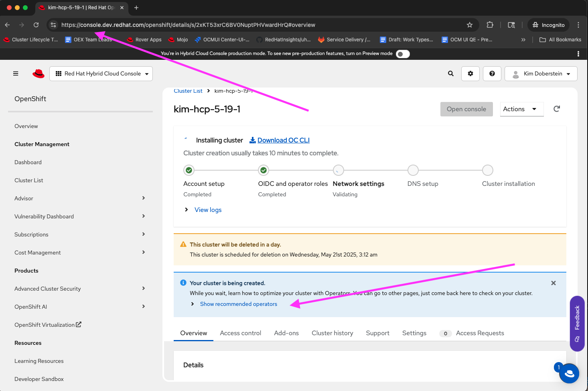Open OpenShift Virtualization external link

coord(48,325)
